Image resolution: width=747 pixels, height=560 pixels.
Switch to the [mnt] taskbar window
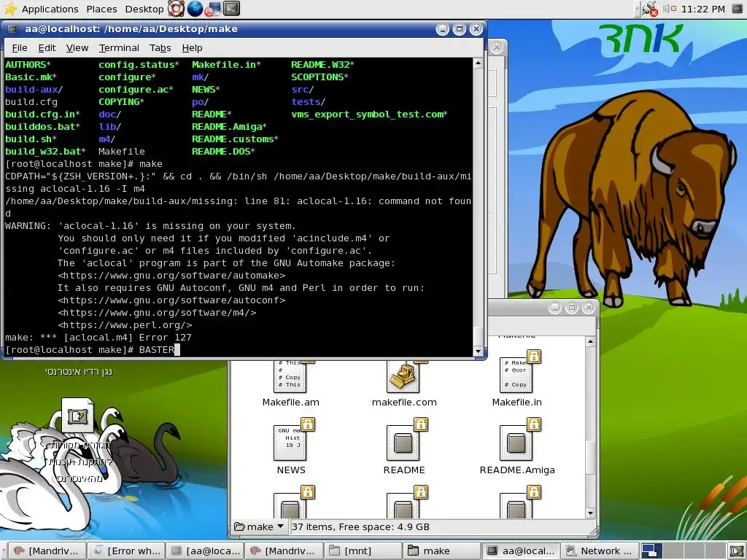click(363, 551)
